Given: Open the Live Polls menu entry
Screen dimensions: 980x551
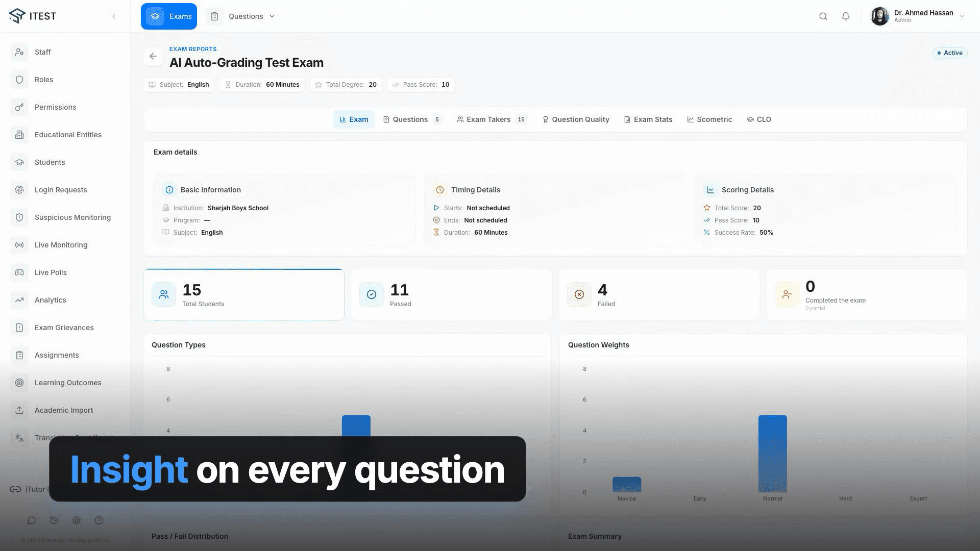Looking at the screenshot, I should (65, 272).
